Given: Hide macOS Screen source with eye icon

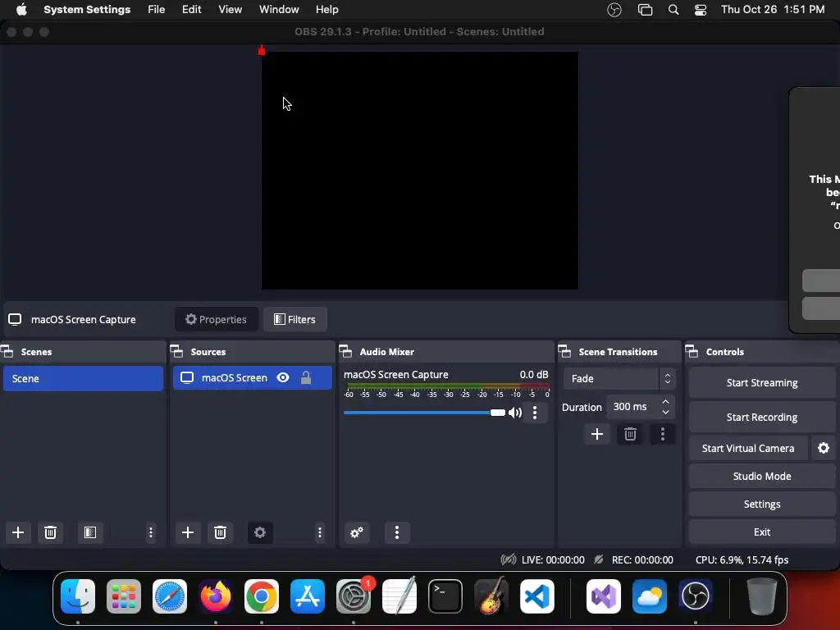Looking at the screenshot, I should [x=283, y=377].
